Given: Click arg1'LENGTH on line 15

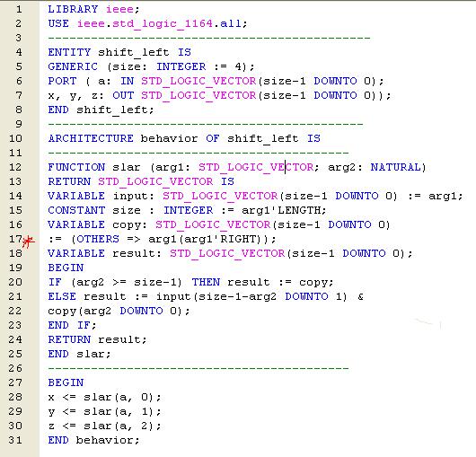Looking at the screenshot, I should pyautogui.click(x=281, y=210).
